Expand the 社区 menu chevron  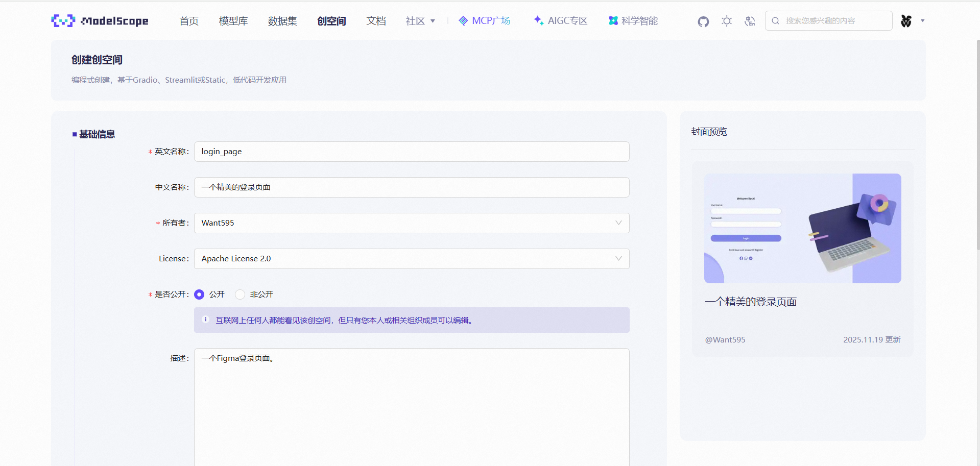tap(433, 21)
